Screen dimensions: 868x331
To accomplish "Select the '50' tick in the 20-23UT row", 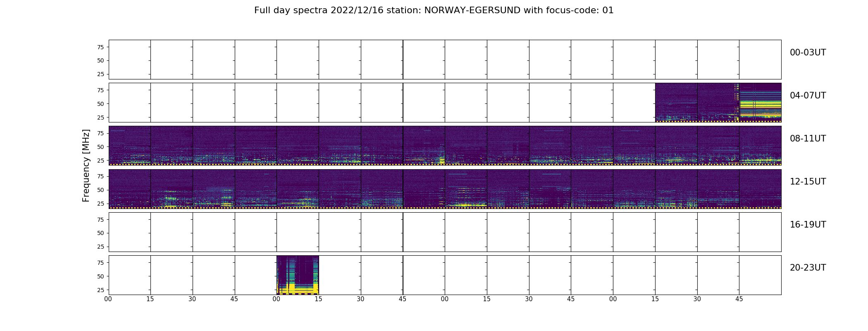I will (x=100, y=276).
